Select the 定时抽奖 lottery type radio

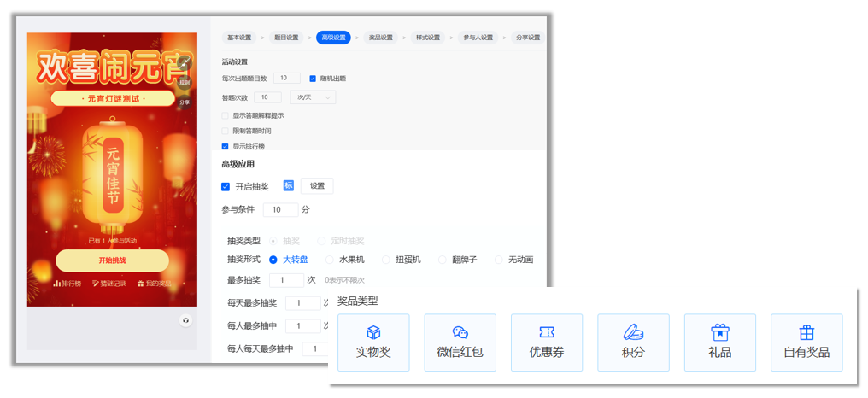click(321, 242)
